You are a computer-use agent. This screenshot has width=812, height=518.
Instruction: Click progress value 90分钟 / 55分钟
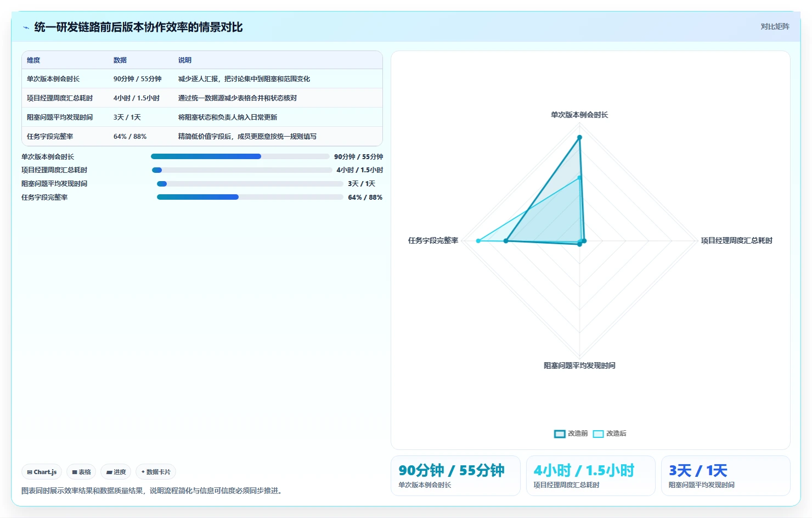click(359, 157)
